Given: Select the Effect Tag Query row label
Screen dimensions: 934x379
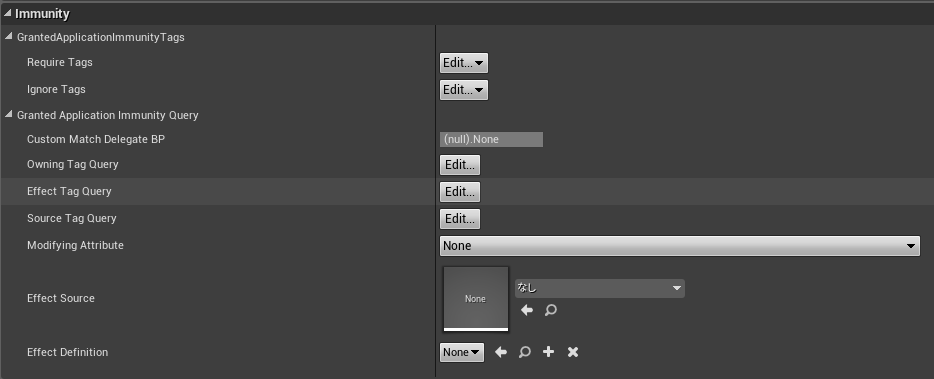Looking at the screenshot, I should tap(69, 191).
